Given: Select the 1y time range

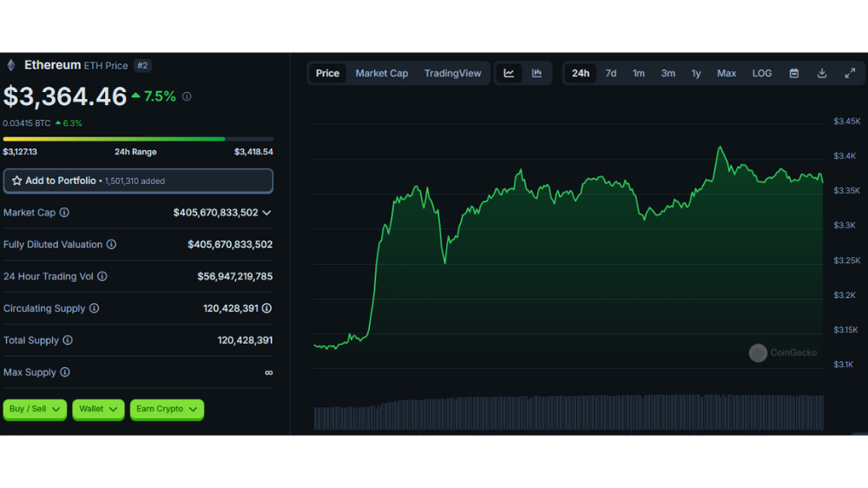Looking at the screenshot, I should (x=696, y=73).
